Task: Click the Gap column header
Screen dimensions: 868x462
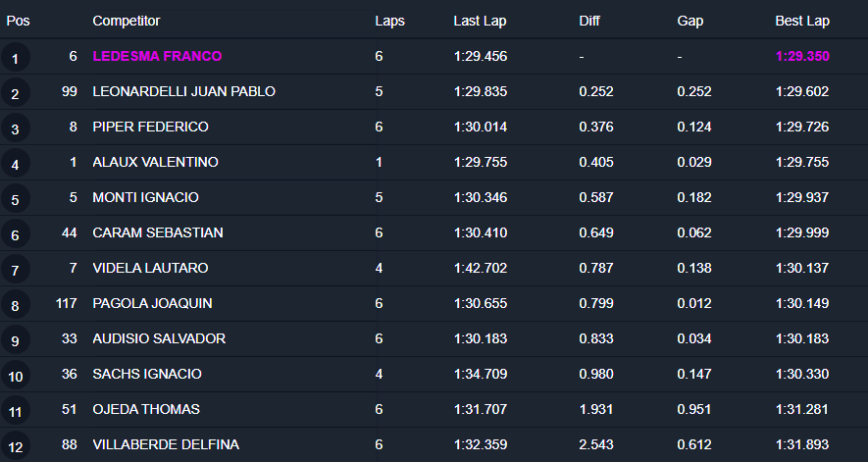Action: [690, 21]
